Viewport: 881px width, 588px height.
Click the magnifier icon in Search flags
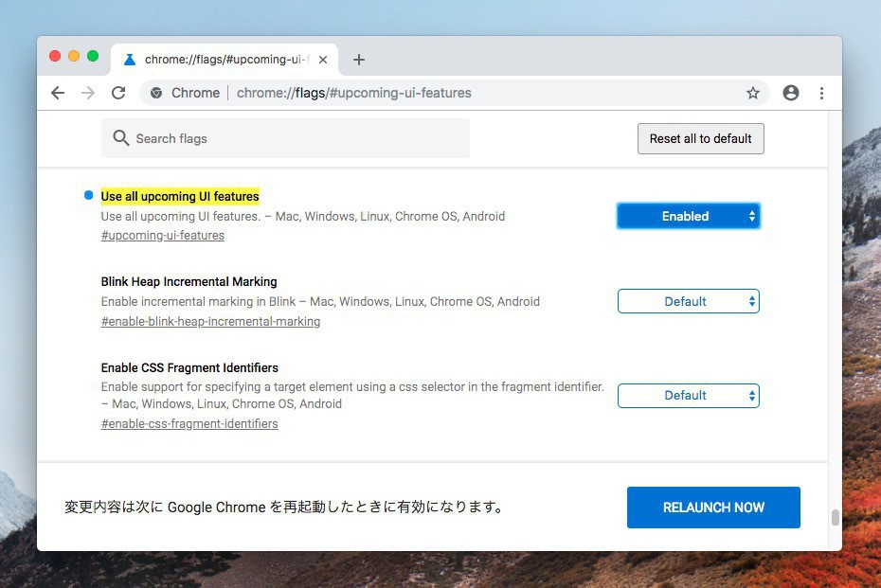pos(121,137)
